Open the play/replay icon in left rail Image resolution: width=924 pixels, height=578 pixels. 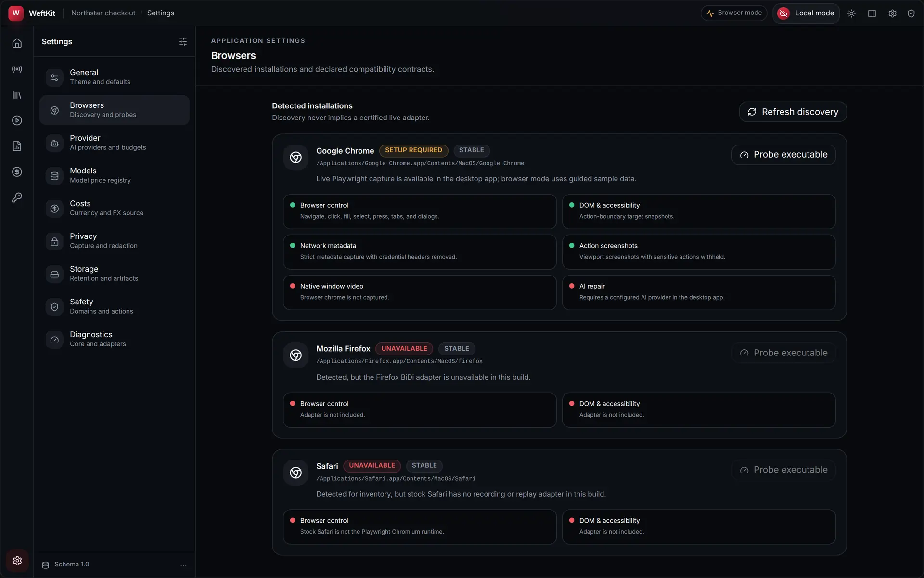17,120
